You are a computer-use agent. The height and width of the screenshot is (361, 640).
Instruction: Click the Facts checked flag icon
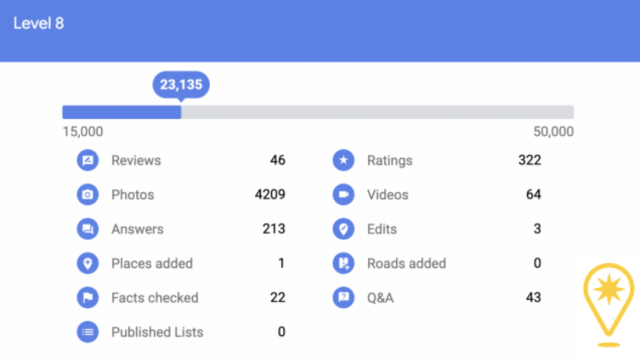88,297
